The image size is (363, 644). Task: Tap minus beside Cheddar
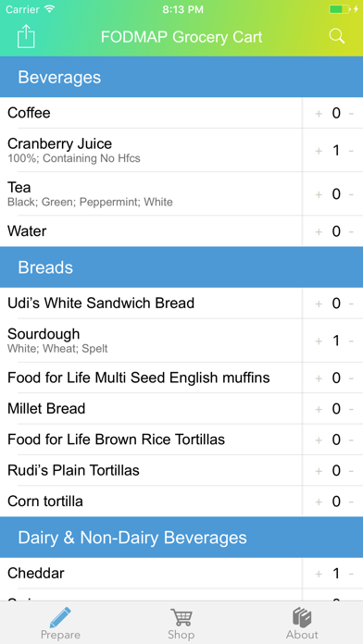coord(351,574)
